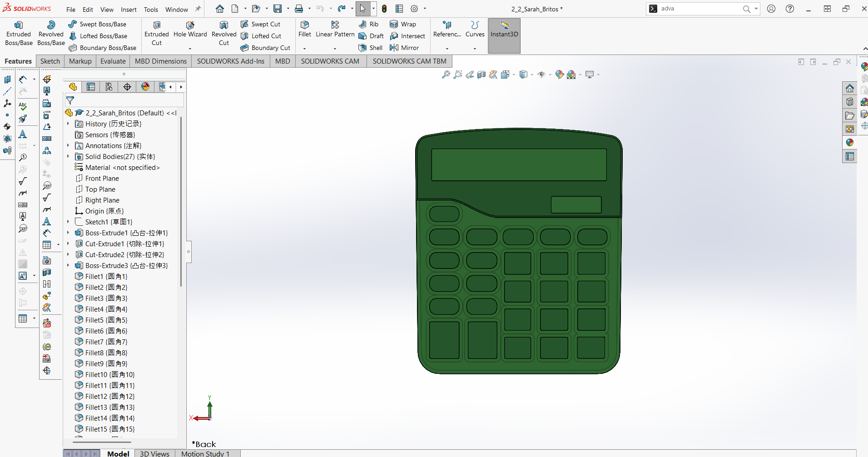Click the Fillet tool

click(305, 30)
